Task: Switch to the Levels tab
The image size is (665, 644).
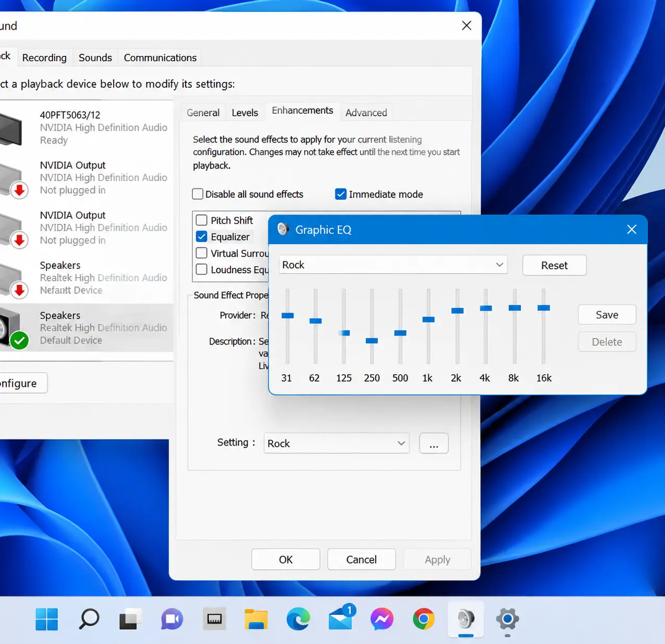Action: click(245, 112)
